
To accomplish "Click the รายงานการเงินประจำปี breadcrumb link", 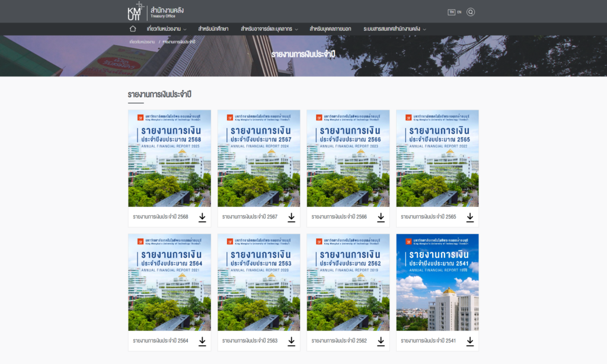I will tap(178, 42).
